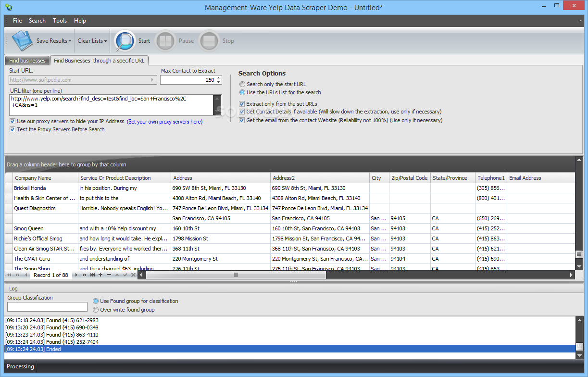
Task: Delete record with the minus icon
Action: [109, 275]
